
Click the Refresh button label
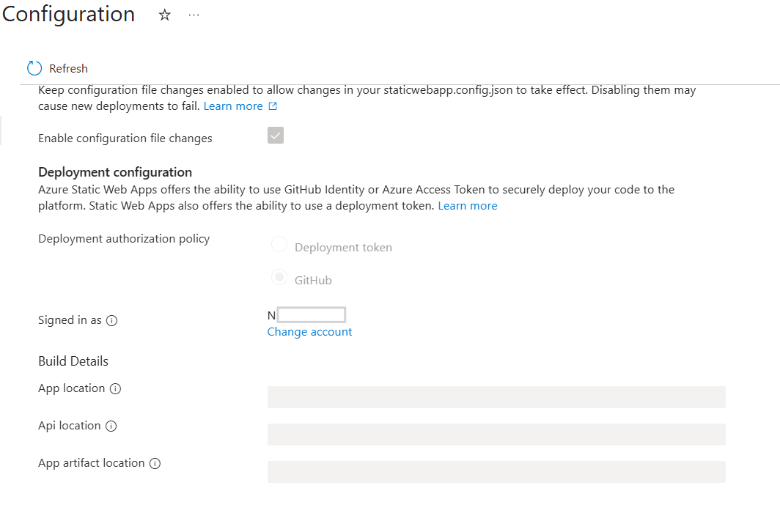[68, 68]
